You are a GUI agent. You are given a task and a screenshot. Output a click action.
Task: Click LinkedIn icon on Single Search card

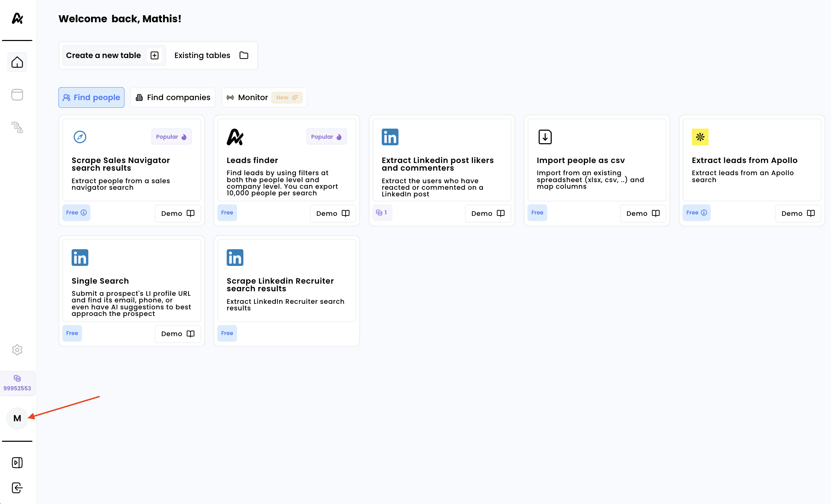coord(80,258)
